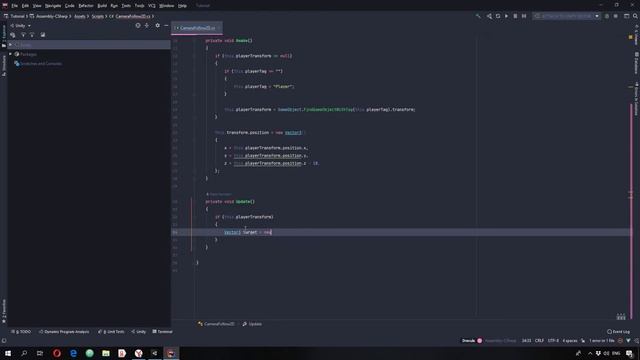
Task: Click the Unity step button
Action: 524,16
